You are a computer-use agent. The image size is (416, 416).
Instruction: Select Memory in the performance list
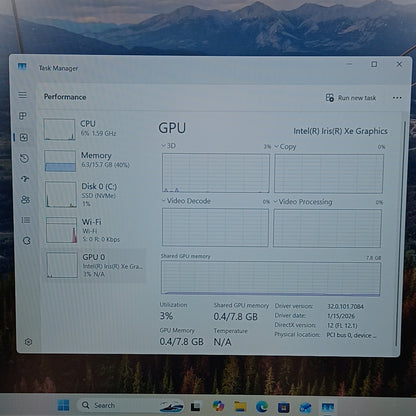[x=94, y=161]
